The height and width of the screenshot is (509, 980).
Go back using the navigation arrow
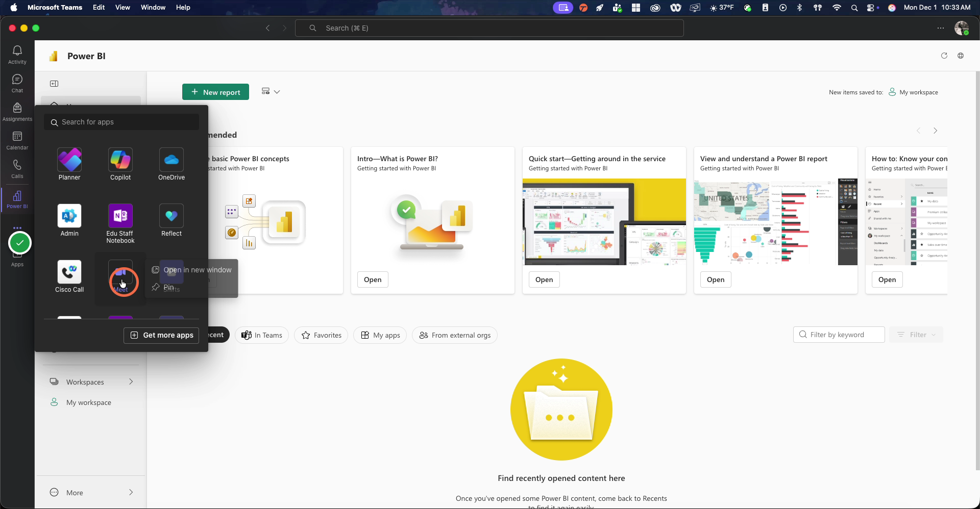click(267, 28)
